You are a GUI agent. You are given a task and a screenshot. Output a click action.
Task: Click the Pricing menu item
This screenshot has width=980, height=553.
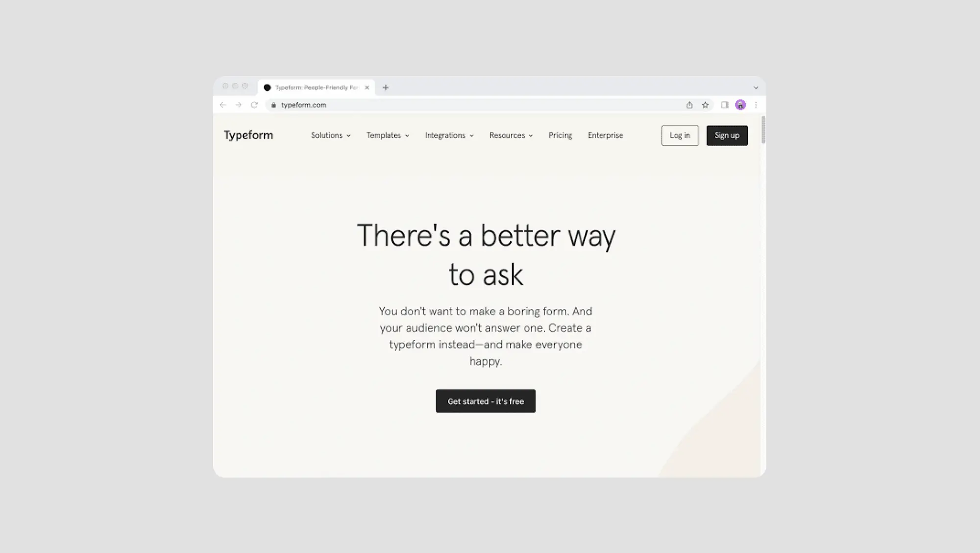click(560, 135)
